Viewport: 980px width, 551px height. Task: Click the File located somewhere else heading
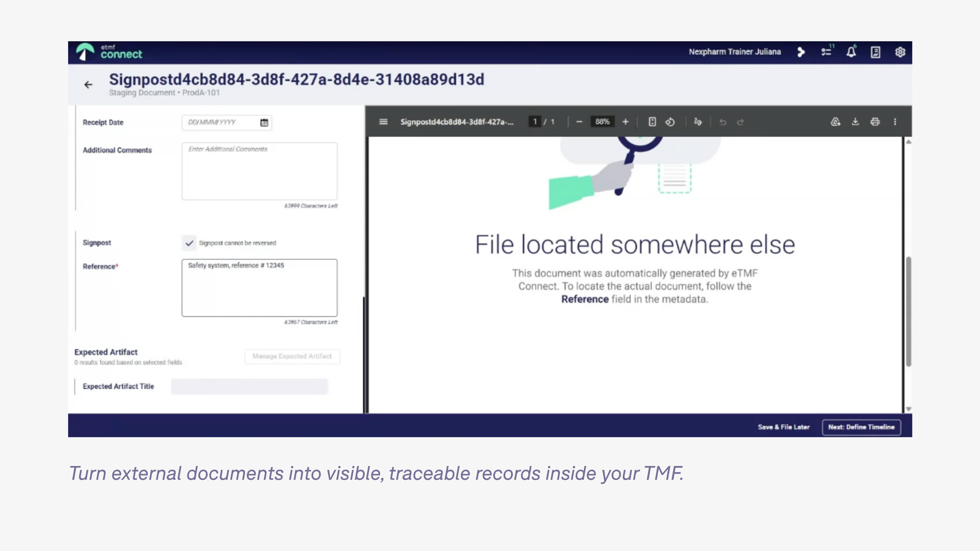pos(635,245)
